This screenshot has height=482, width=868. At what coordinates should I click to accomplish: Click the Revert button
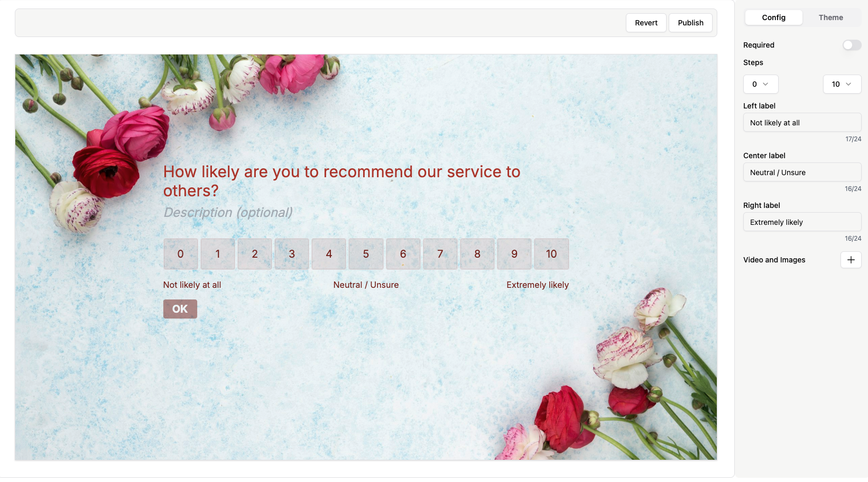tap(646, 23)
